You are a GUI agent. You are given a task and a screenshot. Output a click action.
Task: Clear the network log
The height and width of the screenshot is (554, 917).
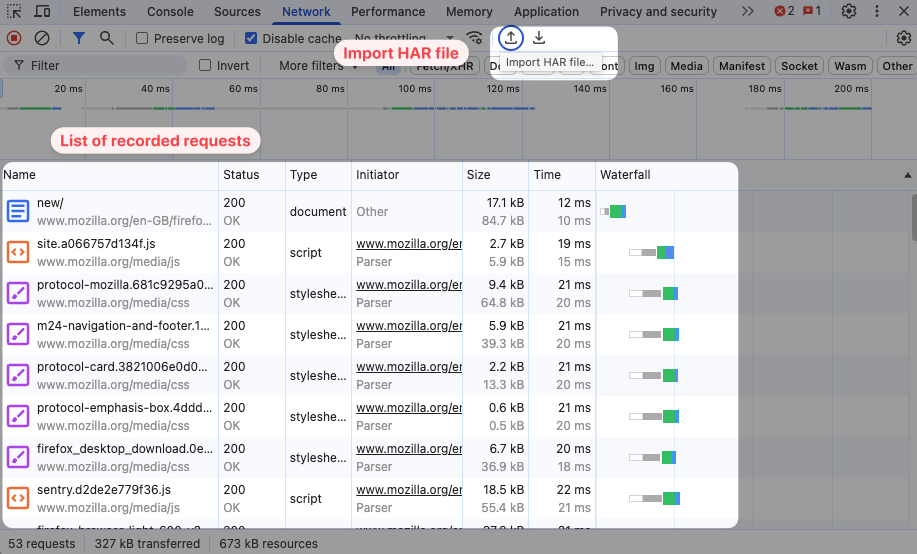coord(42,39)
